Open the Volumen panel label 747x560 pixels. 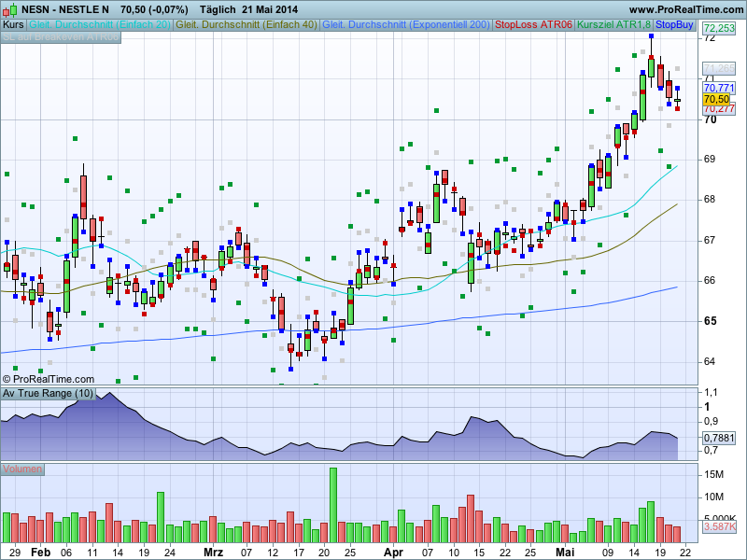click(22, 469)
